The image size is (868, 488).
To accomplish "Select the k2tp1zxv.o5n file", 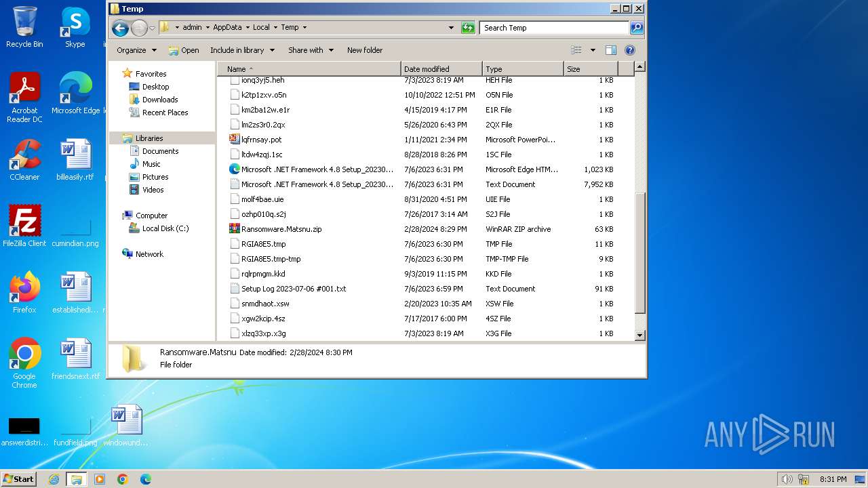I will click(264, 95).
